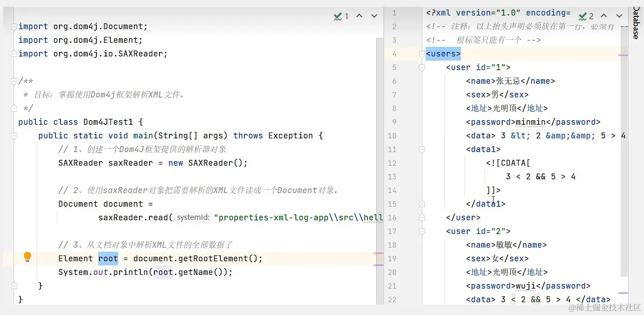This screenshot has width=644, height=315.
Task: Click root in the println statement
Action: pyautogui.click(x=163, y=272)
